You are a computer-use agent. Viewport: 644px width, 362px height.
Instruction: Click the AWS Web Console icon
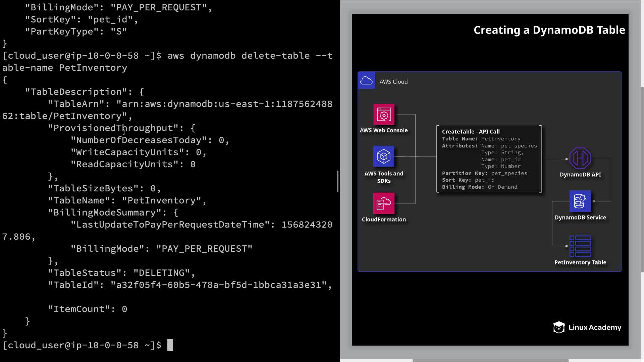pos(384,115)
